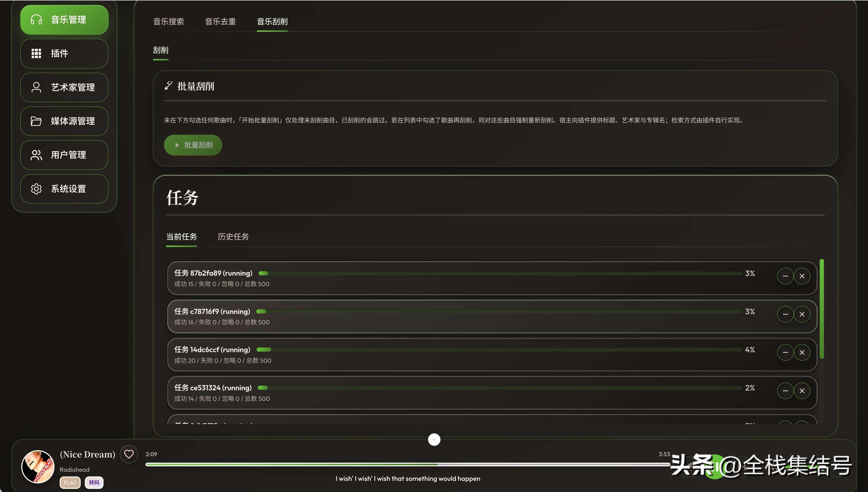Viewport: 868px width, 492px height.
Task: Click the FLAC format badge
Action: pos(70,483)
